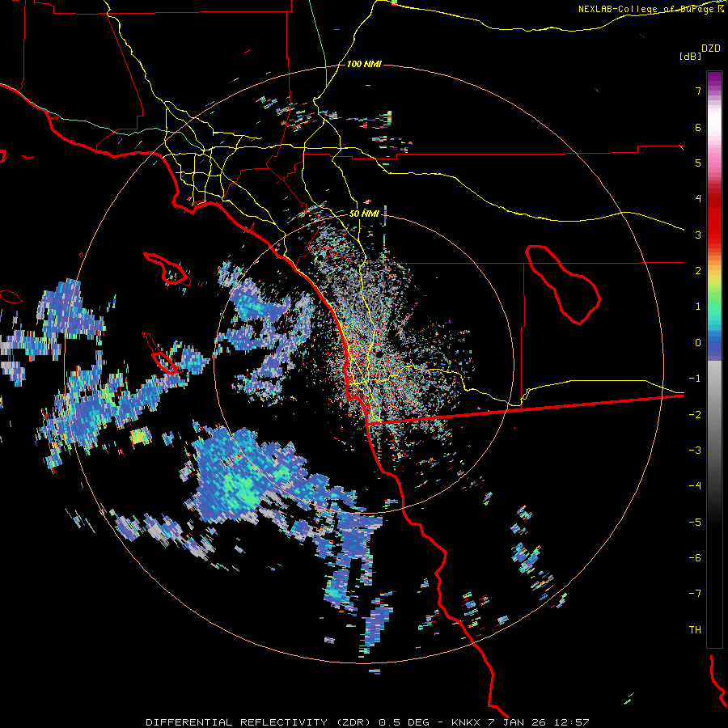Pick the purple top segment of the color bar

[714, 79]
